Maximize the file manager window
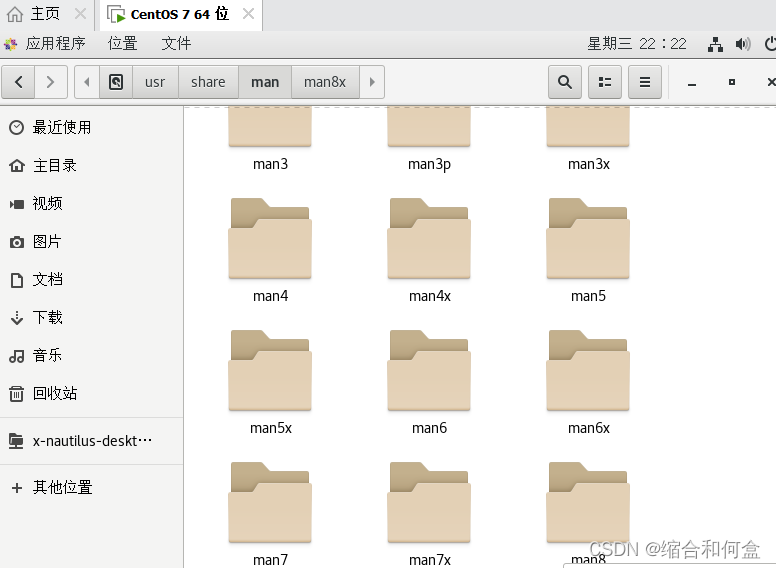This screenshot has width=776, height=568. click(732, 82)
